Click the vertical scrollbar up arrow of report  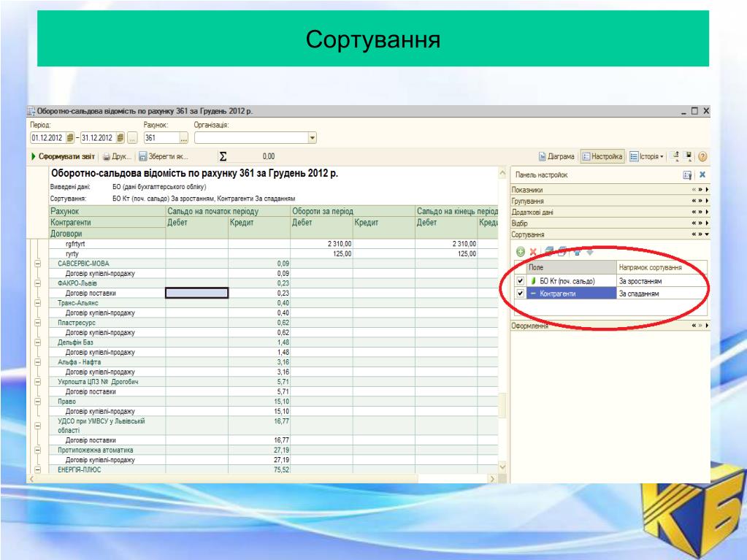point(502,173)
